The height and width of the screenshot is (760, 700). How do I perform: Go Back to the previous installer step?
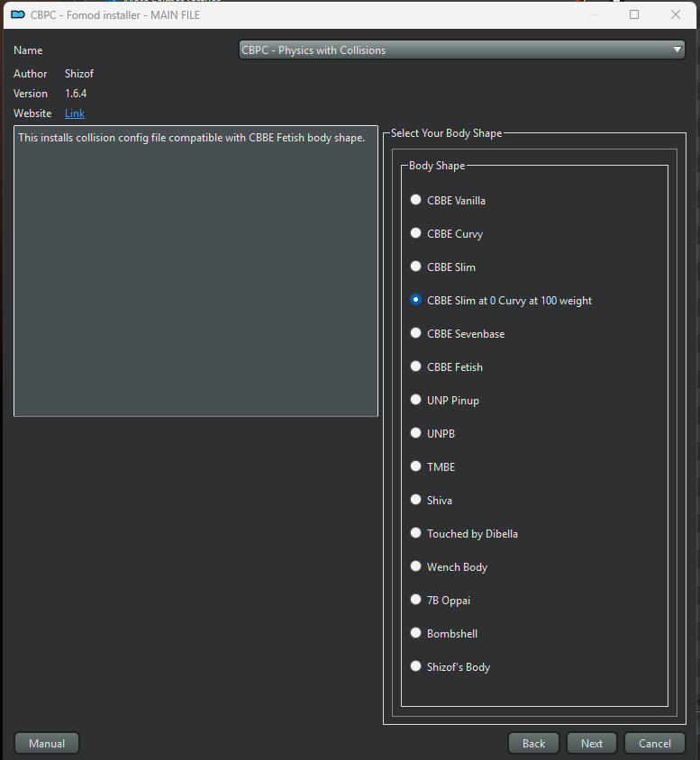[533, 743]
